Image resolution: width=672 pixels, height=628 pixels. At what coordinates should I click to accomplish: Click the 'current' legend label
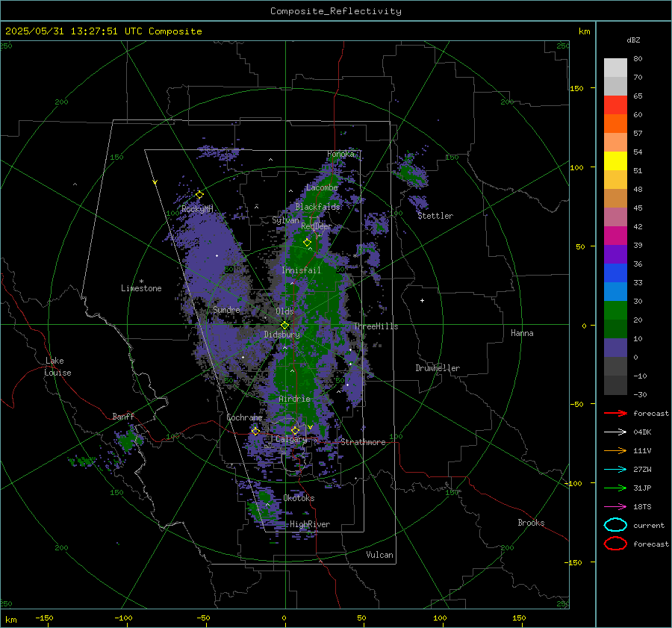(x=649, y=525)
